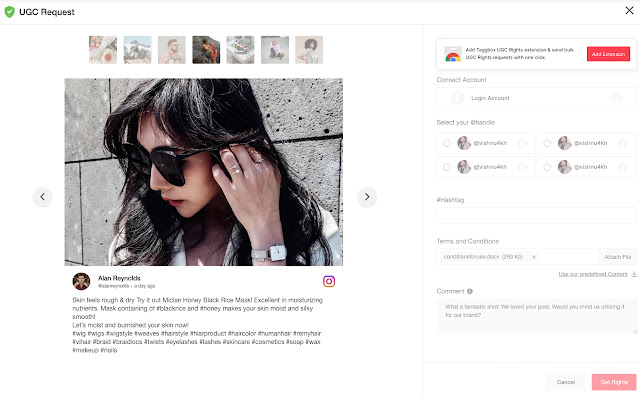Click Facebook icon on bottom-right handle card
640x400 pixels.
pos(622,167)
